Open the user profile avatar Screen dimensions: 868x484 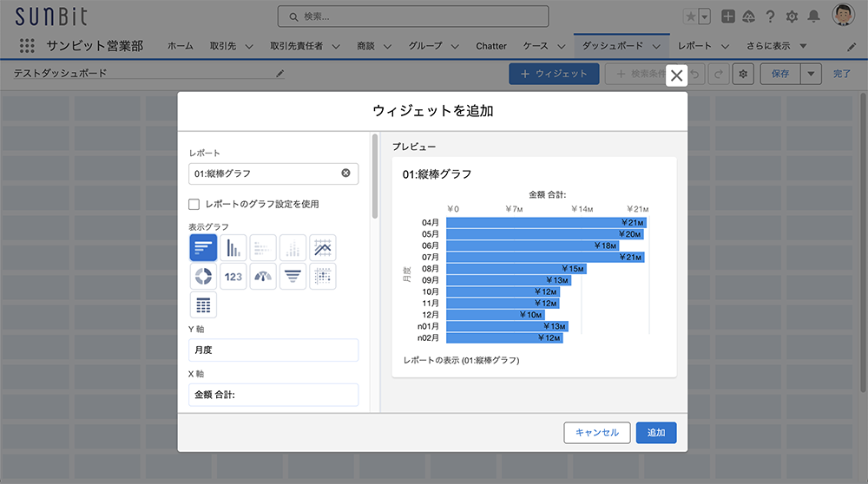pos(843,15)
